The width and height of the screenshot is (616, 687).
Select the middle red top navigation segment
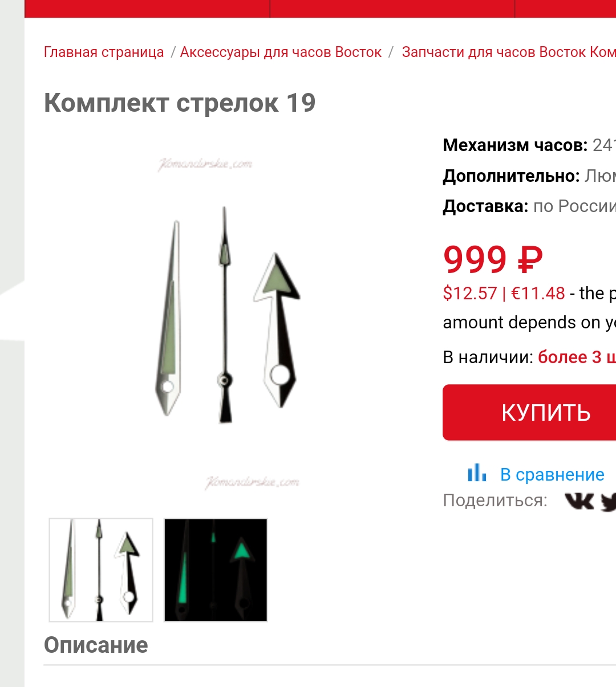tap(392, 9)
